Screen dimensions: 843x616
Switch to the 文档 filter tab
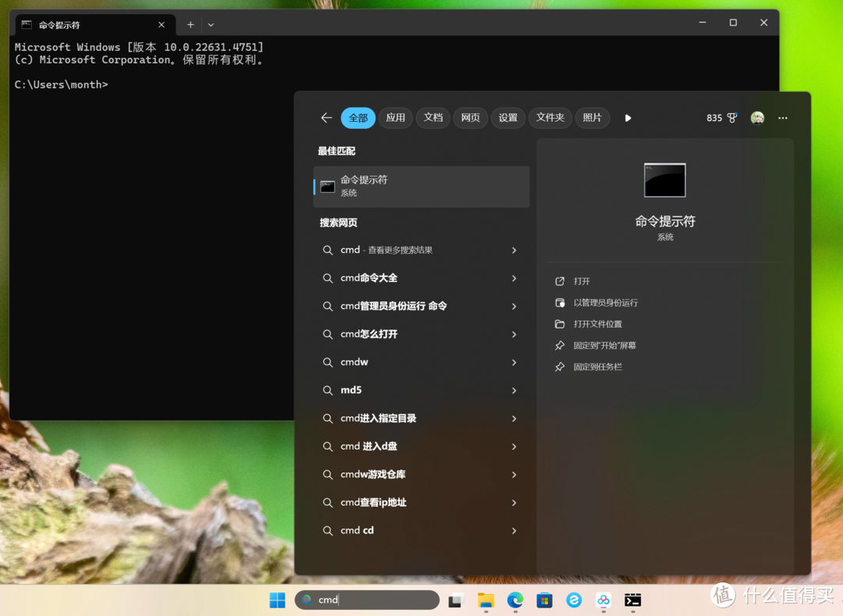[x=432, y=118]
